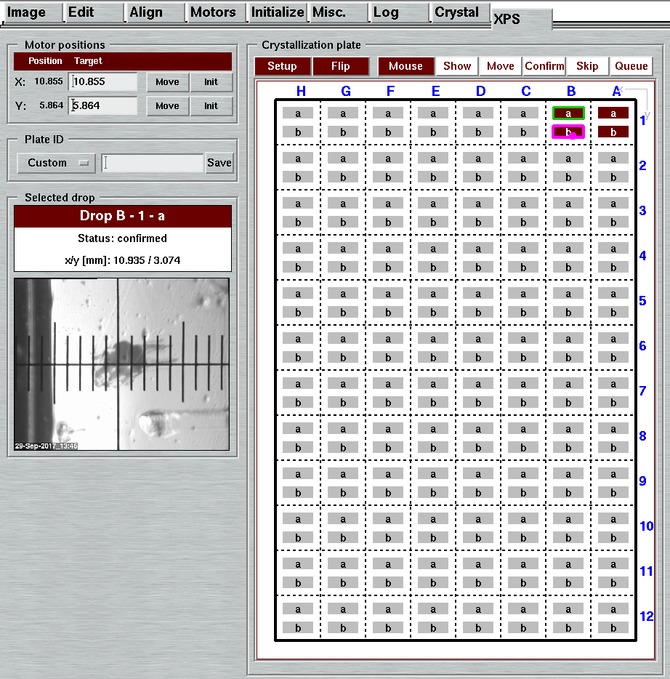Click the X target position field
Viewport: 670px width, 679px height.
(104, 82)
